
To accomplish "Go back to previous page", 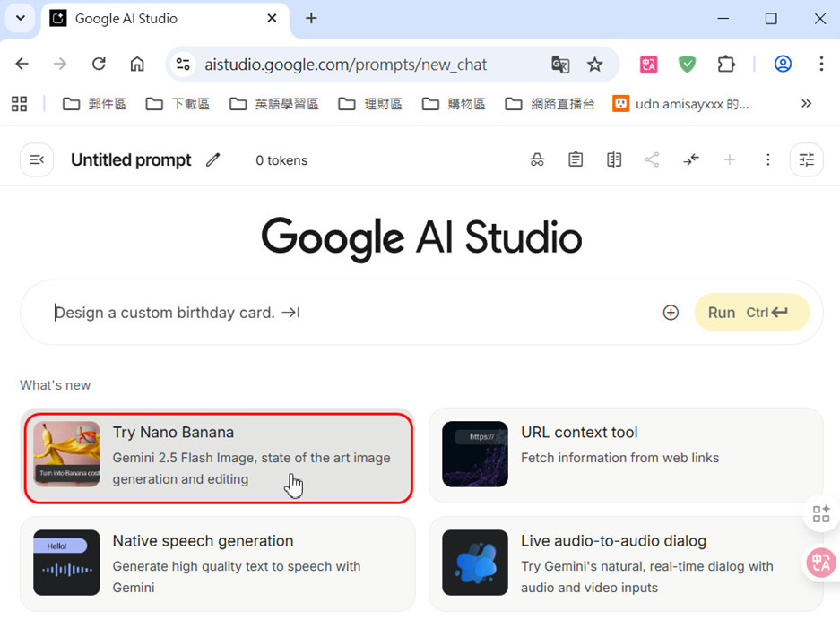I will pyautogui.click(x=22, y=65).
